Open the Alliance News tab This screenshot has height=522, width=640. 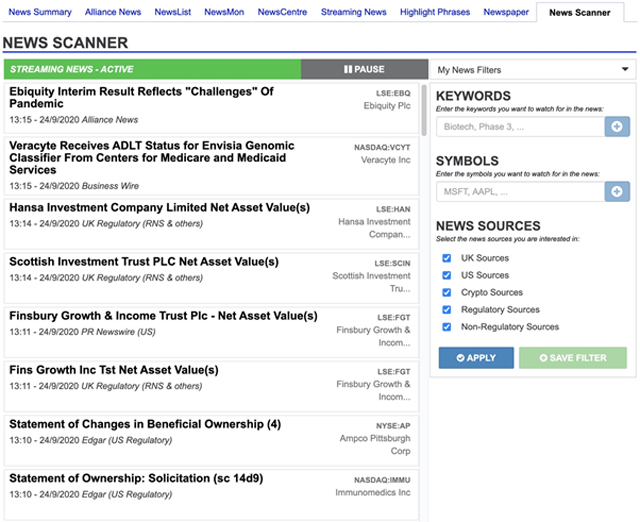point(113,12)
